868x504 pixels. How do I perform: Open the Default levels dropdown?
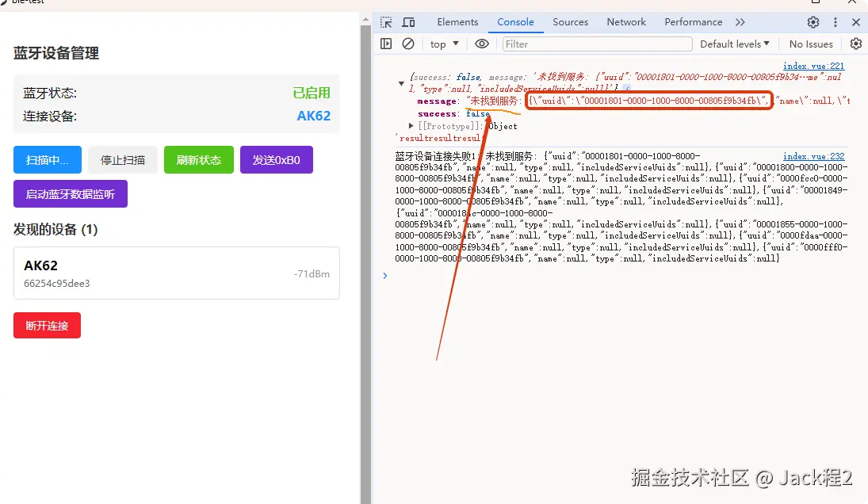(x=735, y=44)
